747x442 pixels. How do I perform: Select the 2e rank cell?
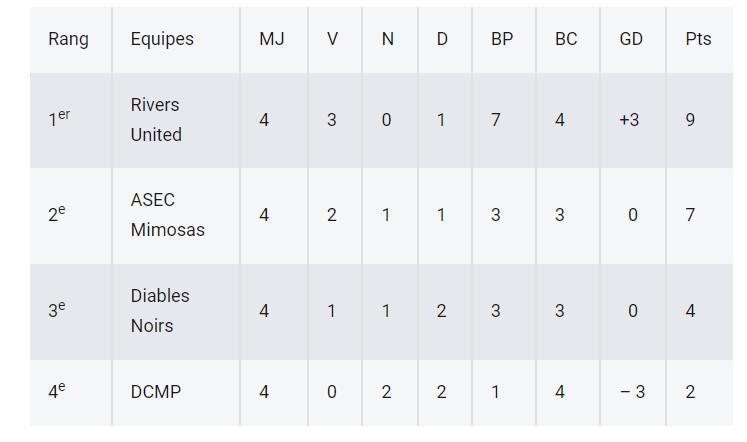[x=57, y=215]
